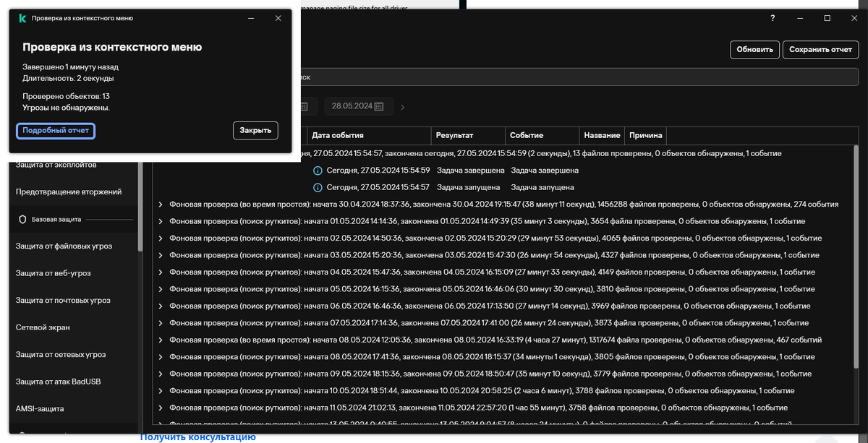Image resolution: width=868 pixels, height=443 pixels.
Task: Expand rootkit scan started 03.05.2024 15:20:36
Action: point(161,255)
